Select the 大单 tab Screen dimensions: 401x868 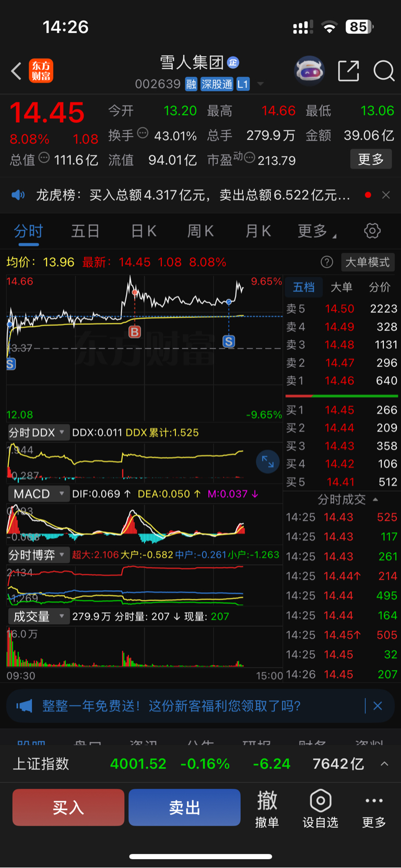[341, 287]
